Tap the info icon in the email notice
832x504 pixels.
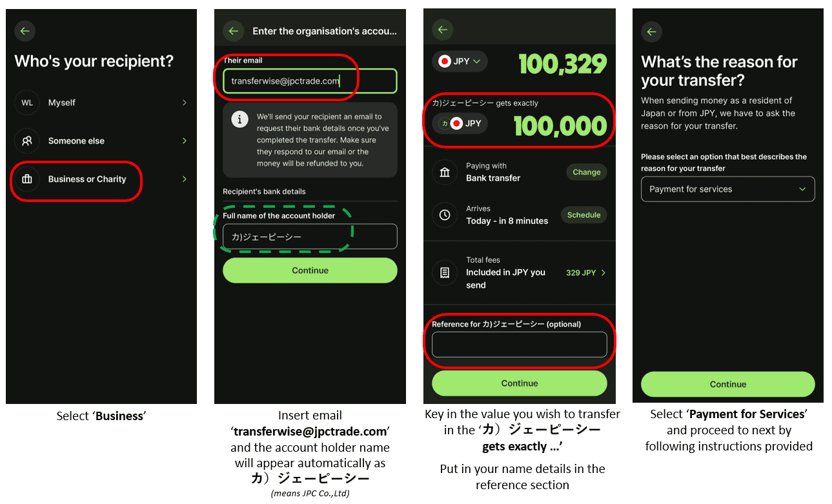pos(240,119)
